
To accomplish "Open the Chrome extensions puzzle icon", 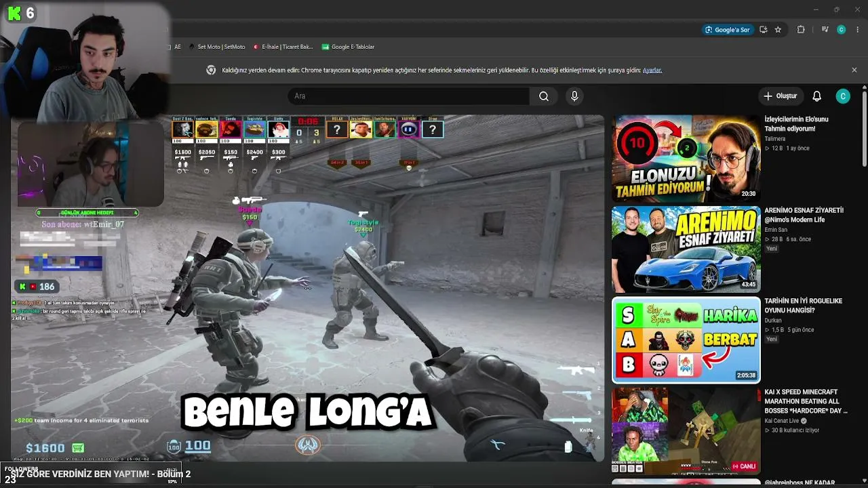I will click(801, 30).
